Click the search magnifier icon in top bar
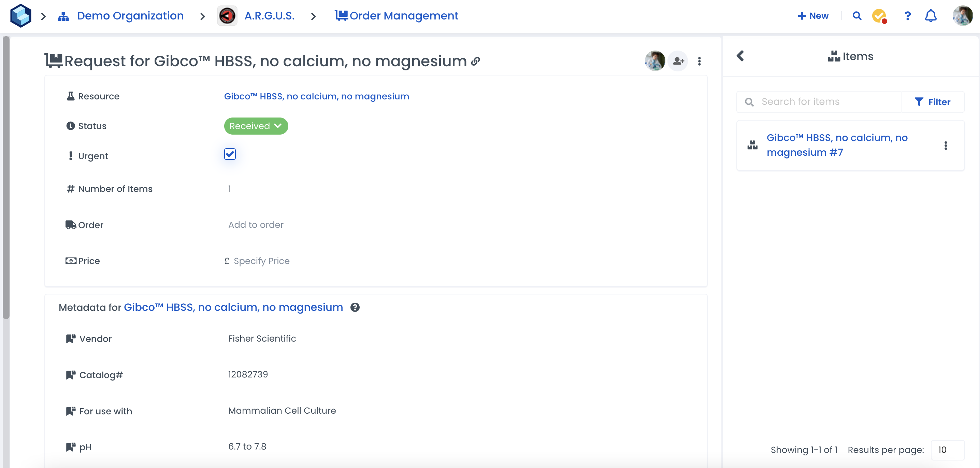 (x=857, y=16)
